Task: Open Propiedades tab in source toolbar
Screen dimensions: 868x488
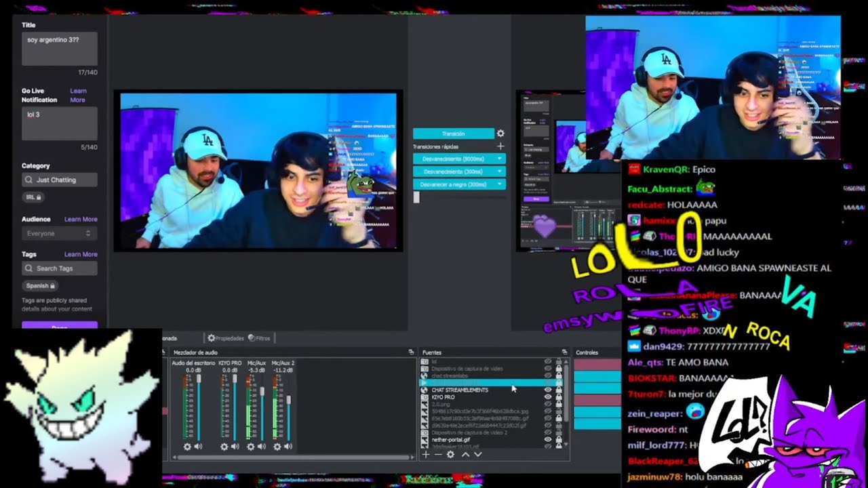Action: click(226, 338)
